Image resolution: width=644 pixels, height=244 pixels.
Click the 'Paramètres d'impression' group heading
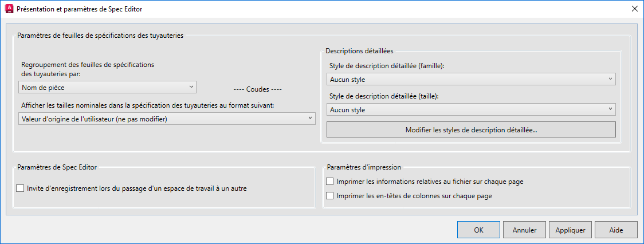point(364,167)
